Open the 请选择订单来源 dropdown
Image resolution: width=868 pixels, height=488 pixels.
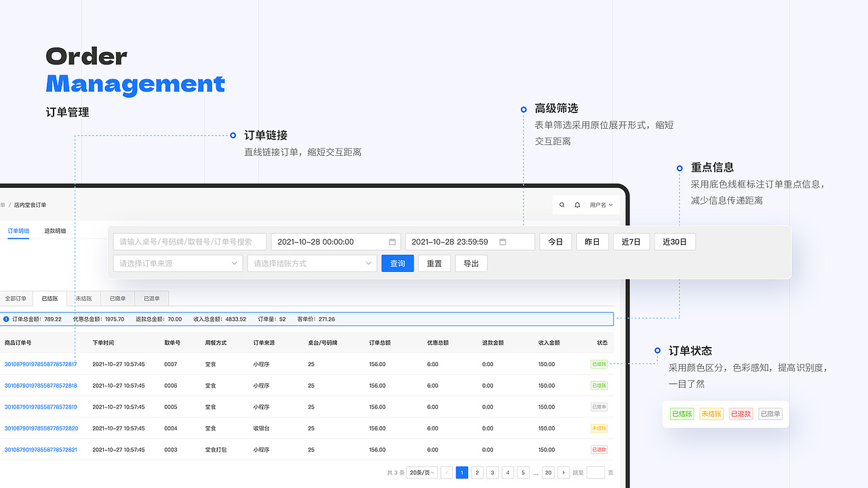[x=178, y=263]
